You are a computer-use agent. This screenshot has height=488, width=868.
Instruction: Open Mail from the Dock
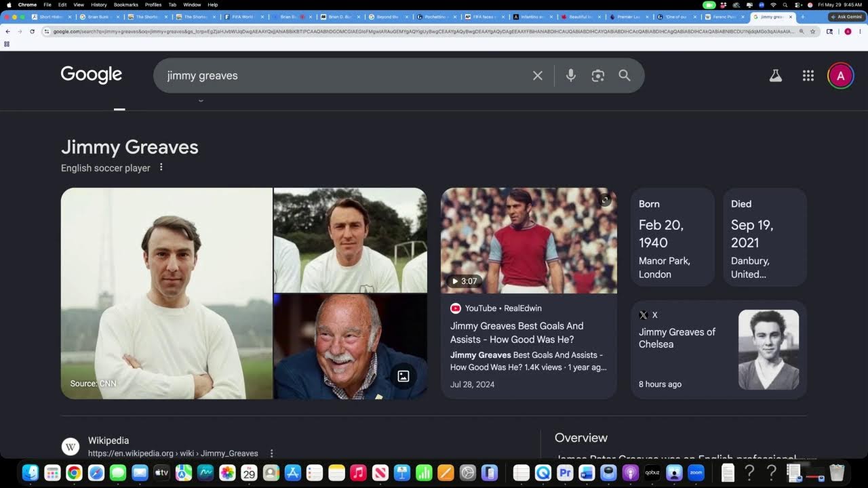pos(140,472)
